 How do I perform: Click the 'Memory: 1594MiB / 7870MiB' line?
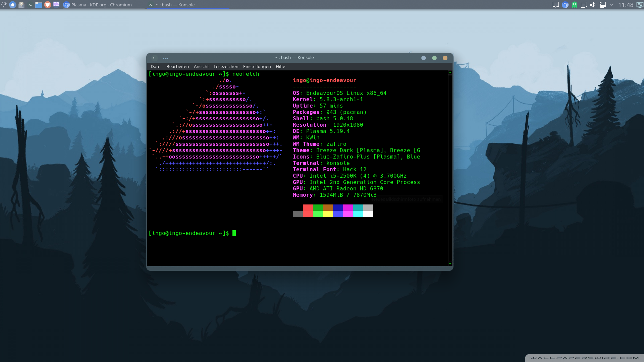coord(335,195)
